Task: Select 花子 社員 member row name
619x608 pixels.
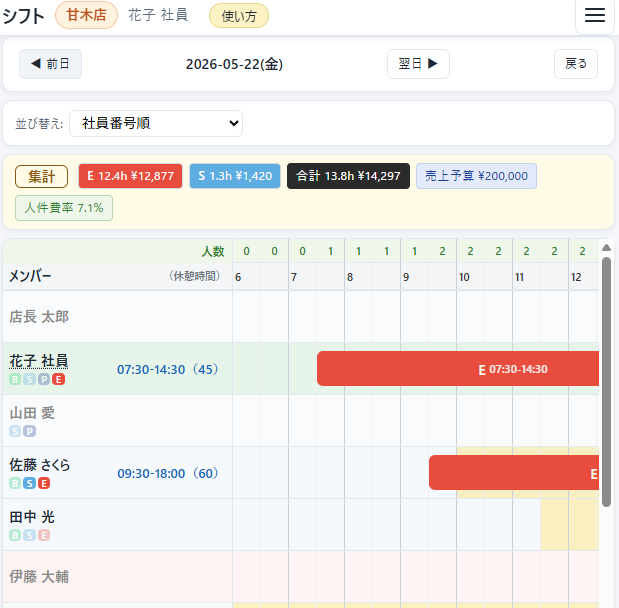Action: click(x=39, y=361)
